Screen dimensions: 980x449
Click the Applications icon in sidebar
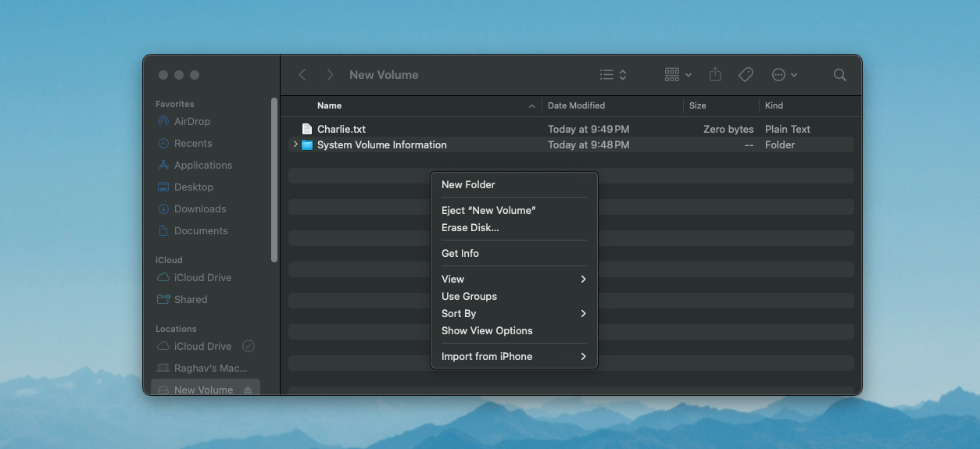[163, 165]
